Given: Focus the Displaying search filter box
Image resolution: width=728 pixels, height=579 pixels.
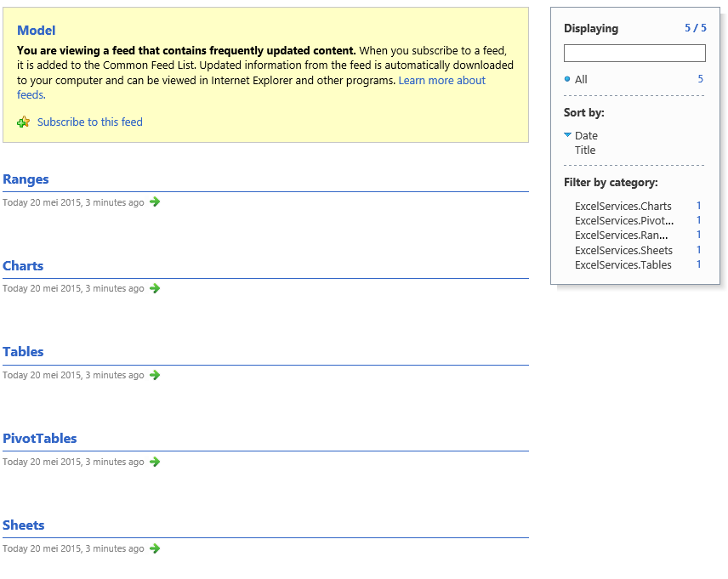Looking at the screenshot, I should 634,53.
